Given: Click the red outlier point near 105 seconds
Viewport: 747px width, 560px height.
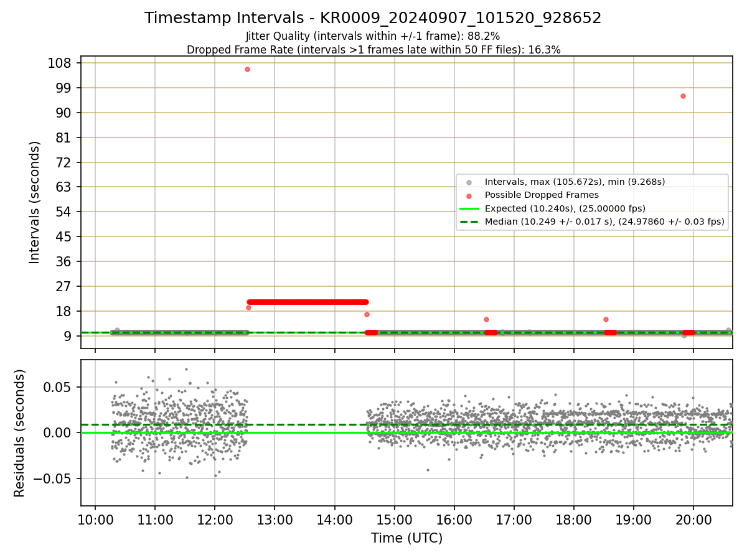Looking at the screenshot, I should (247, 69).
